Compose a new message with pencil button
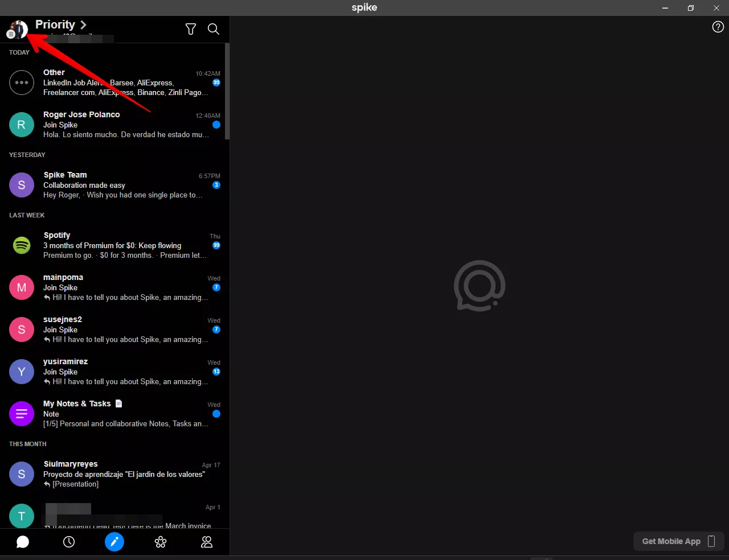This screenshot has width=729, height=560. (114, 542)
